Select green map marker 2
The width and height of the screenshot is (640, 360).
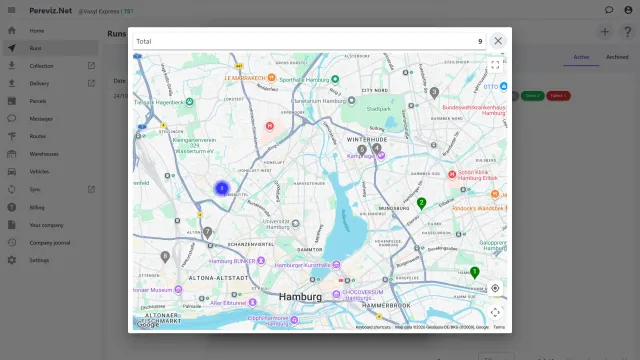pyautogui.click(x=421, y=203)
